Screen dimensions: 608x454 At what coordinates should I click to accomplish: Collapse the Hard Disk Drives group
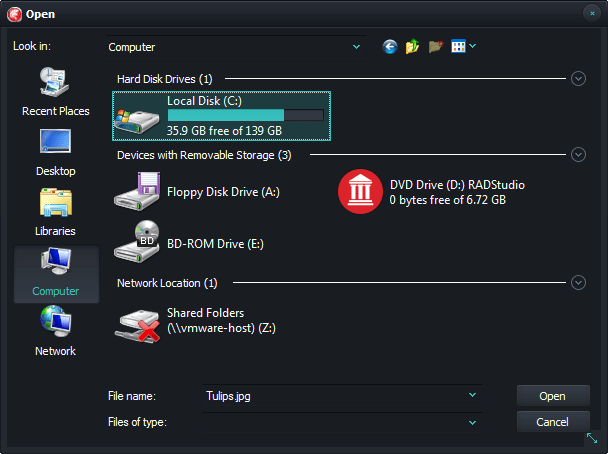pyautogui.click(x=578, y=78)
